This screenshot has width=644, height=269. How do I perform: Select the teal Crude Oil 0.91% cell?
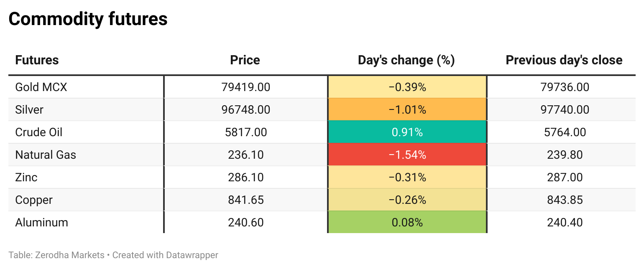click(407, 132)
